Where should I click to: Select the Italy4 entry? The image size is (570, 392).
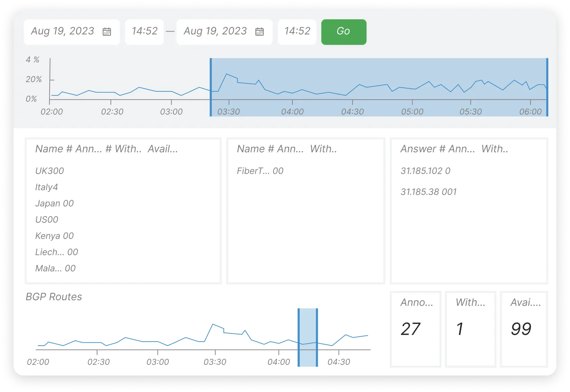(x=47, y=187)
